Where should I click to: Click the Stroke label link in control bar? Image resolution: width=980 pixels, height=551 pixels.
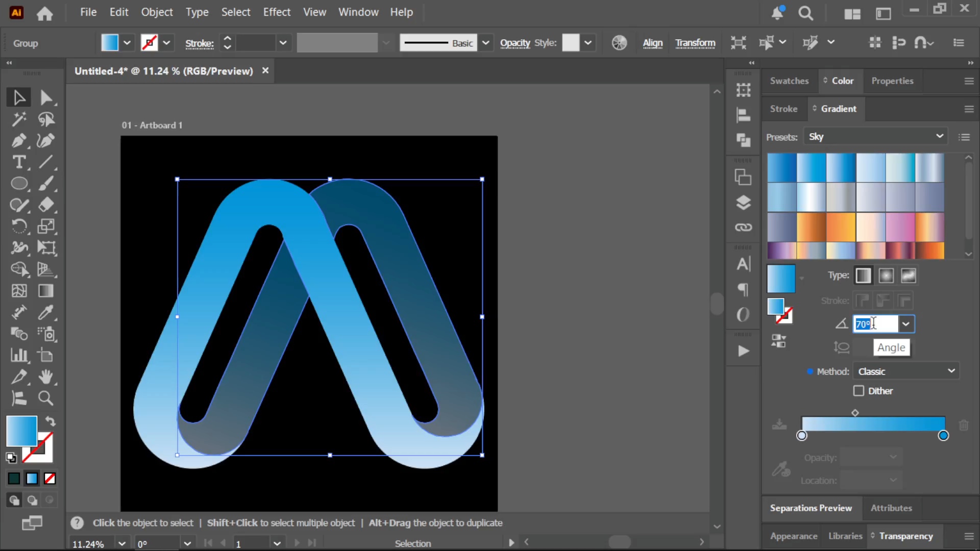[x=199, y=43]
